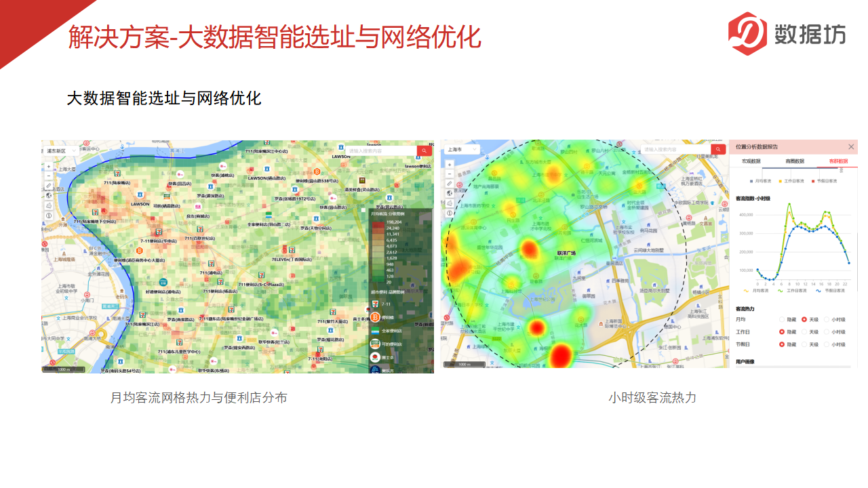Set 节假日 heat to 小时级
Screen dimensions: 868x488
point(827,344)
